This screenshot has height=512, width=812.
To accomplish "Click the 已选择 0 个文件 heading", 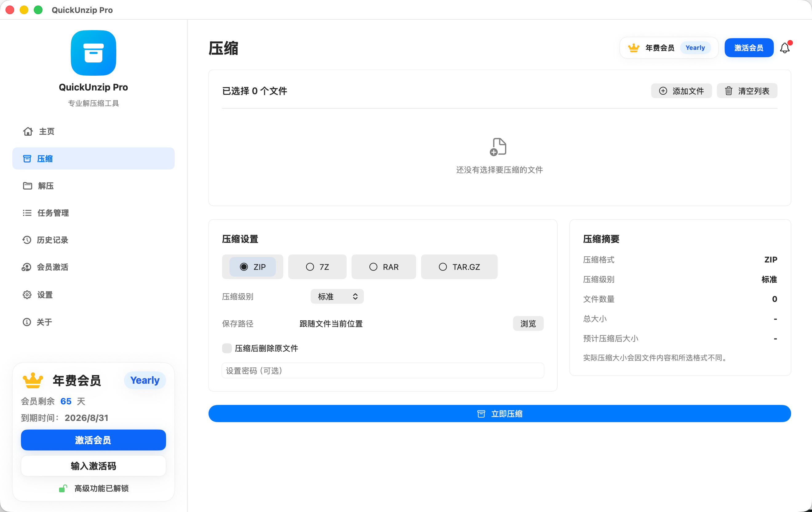I will pyautogui.click(x=255, y=91).
